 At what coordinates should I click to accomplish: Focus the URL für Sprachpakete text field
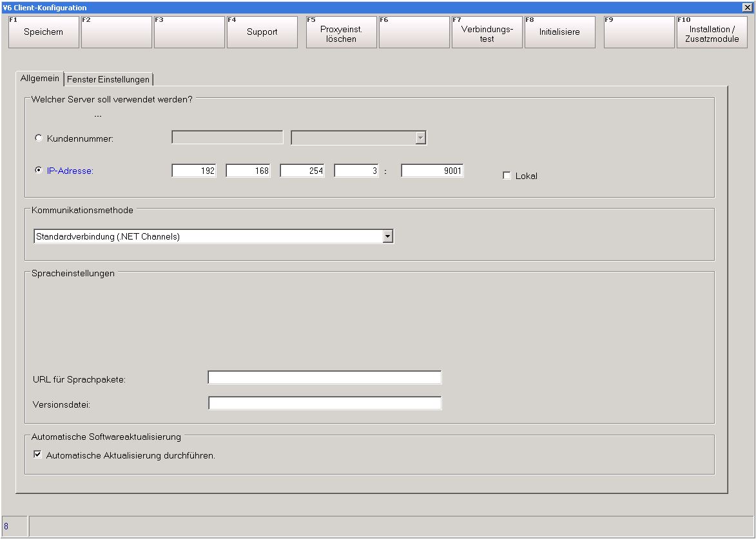tap(324, 377)
